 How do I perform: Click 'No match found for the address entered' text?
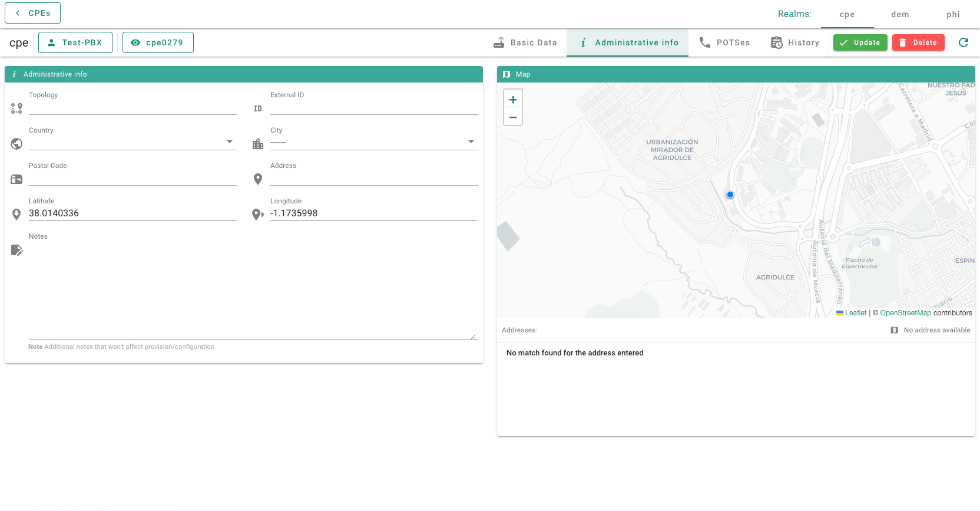coord(575,353)
